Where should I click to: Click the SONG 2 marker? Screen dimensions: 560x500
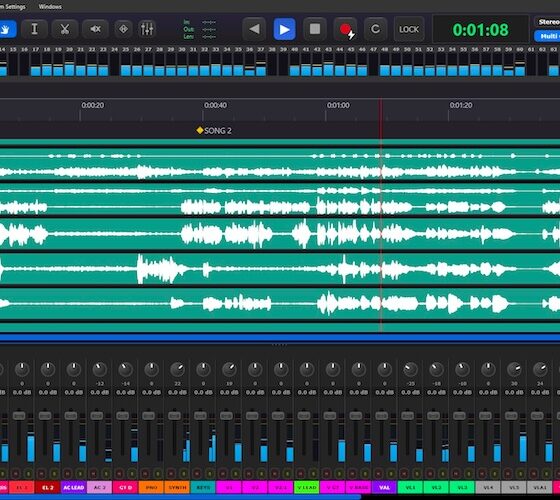click(x=214, y=131)
